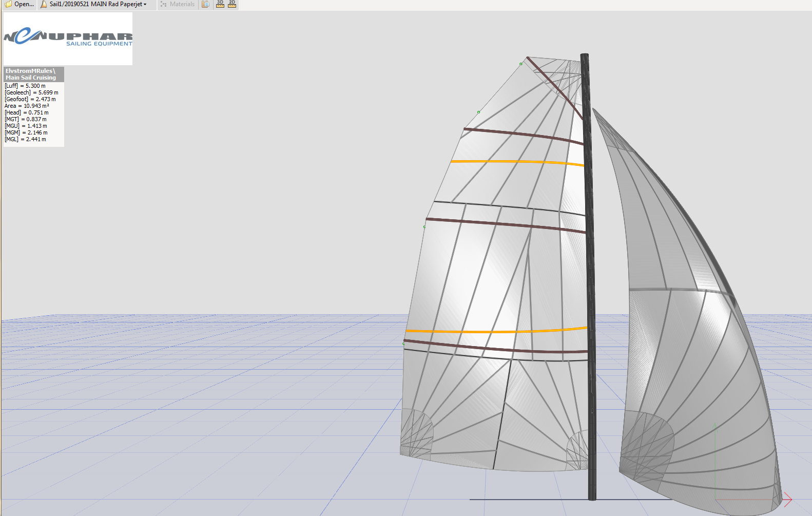812x516 pixels.
Task: Click the Area 10.943 m² entry
Action: [x=27, y=106]
